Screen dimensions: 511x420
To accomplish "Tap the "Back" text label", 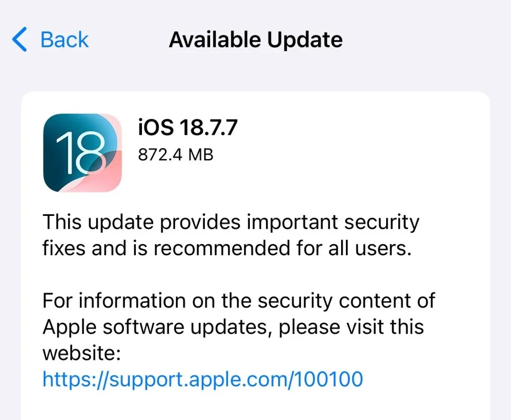I will (64, 40).
